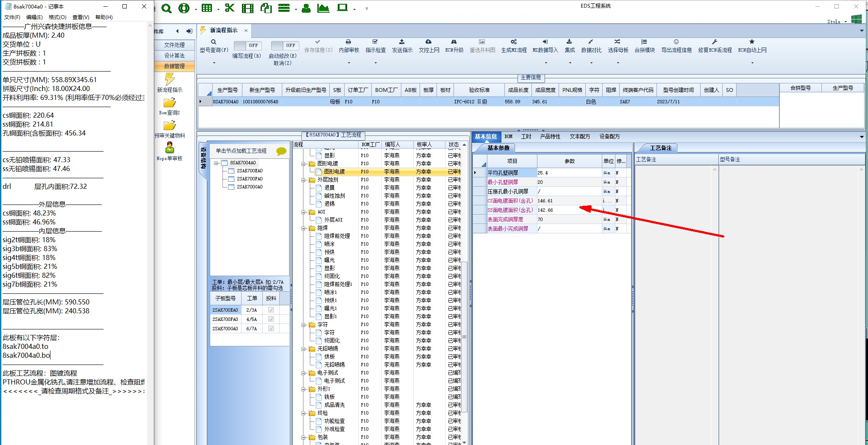Select 设计算法 sidebar section
The width and height of the screenshot is (868, 445).
pos(174,55)
